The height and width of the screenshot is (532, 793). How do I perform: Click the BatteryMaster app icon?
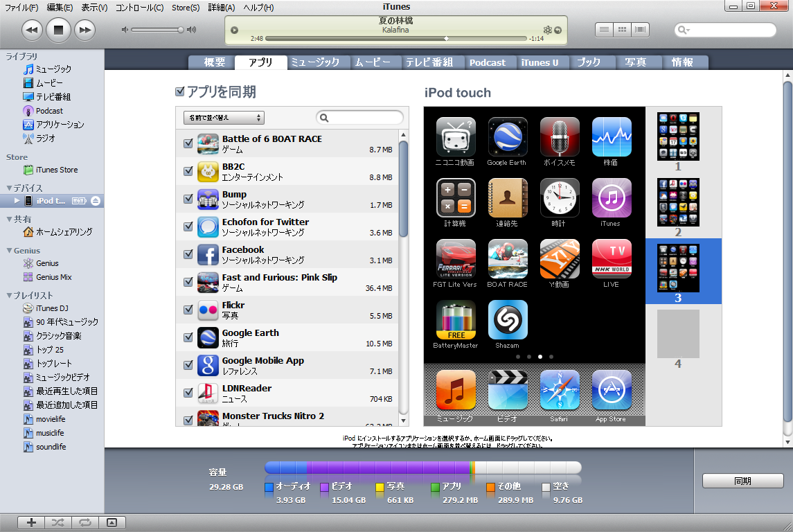click(x=456, y=320)
